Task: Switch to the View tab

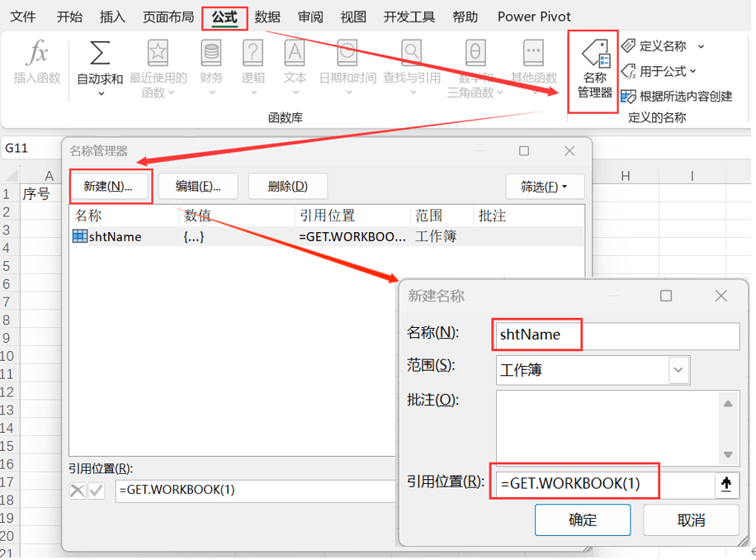Action: 353,17
